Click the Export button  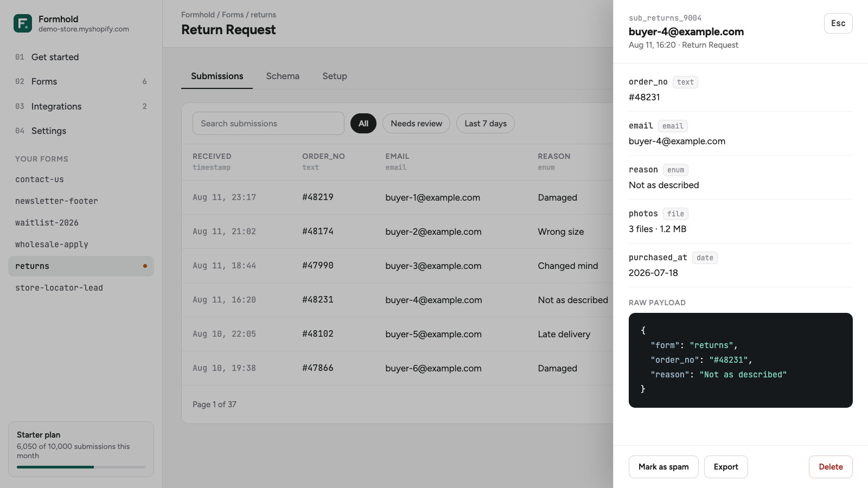click(726, 467)
